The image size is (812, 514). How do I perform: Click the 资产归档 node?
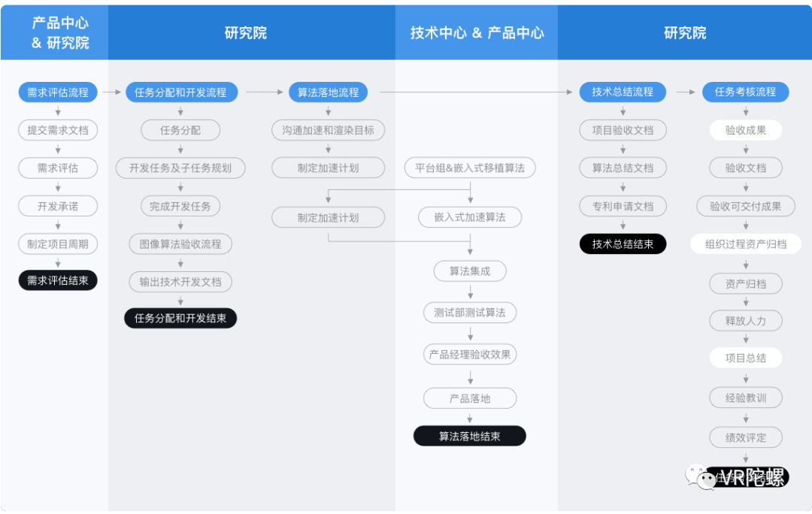[746, 283]
